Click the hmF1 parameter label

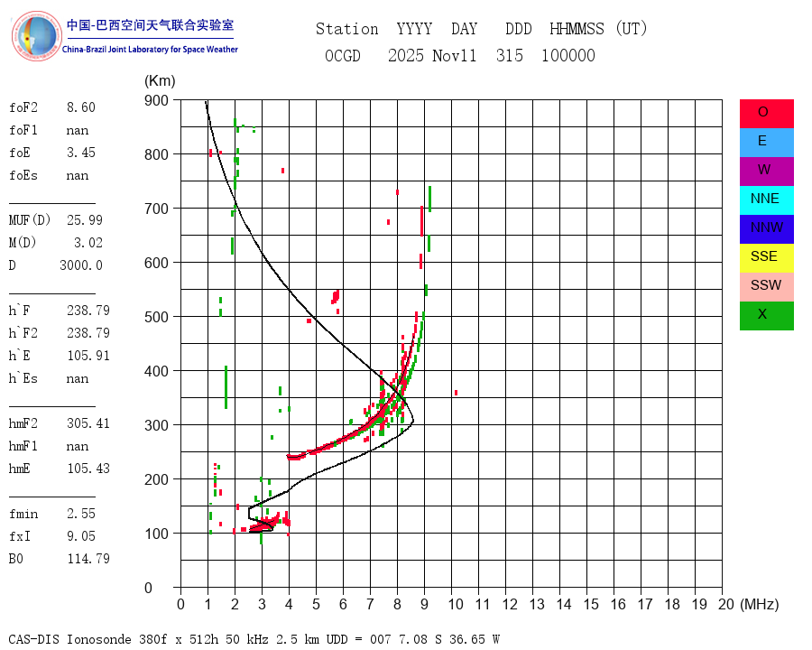pos(23,446)
